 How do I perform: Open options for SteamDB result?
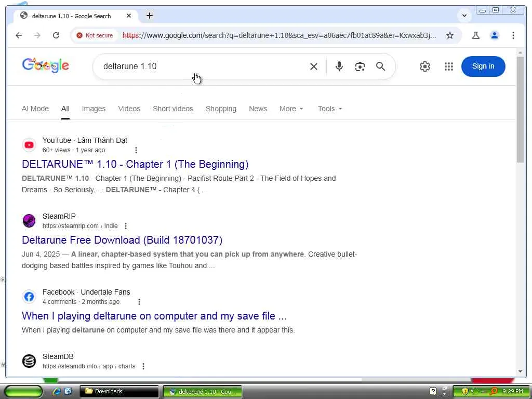click(143, 366)
